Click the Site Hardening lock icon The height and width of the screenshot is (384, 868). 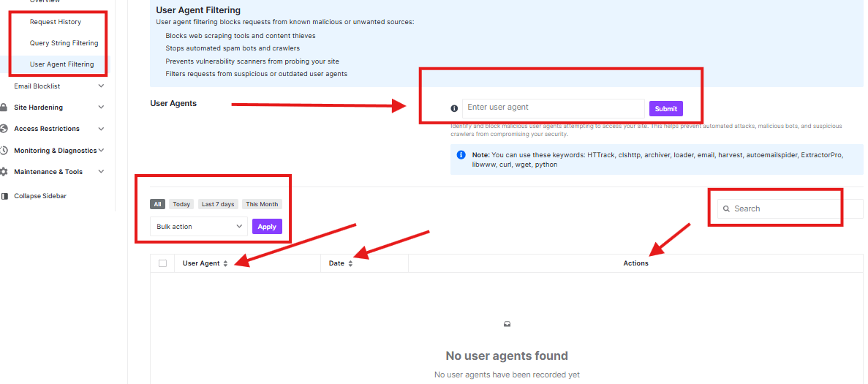point(4,108)
